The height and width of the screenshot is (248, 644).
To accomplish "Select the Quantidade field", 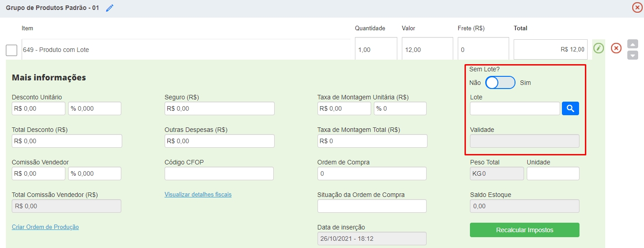I will [376, 49].
